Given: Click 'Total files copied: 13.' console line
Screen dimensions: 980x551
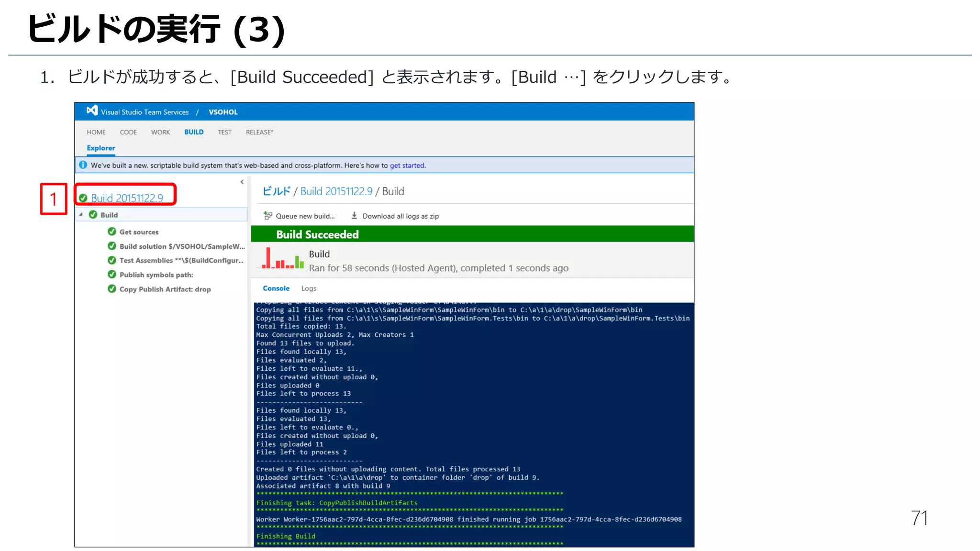Looking at the screenshot, I should pyautogui.click(x=301, y=327).
